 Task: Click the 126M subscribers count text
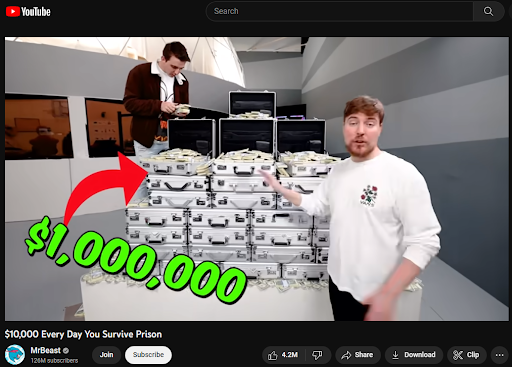coord(54,361)
